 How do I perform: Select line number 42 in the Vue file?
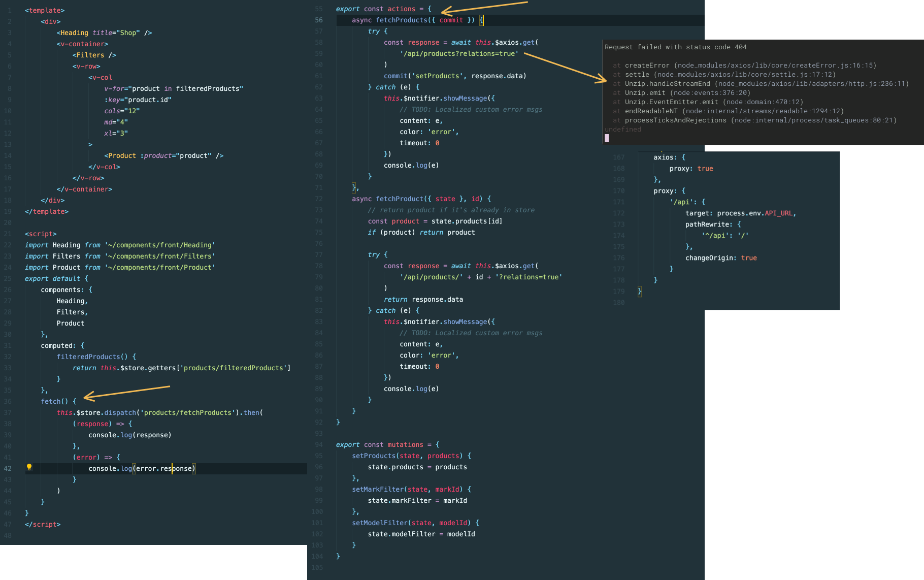click(x=8, y=468)
